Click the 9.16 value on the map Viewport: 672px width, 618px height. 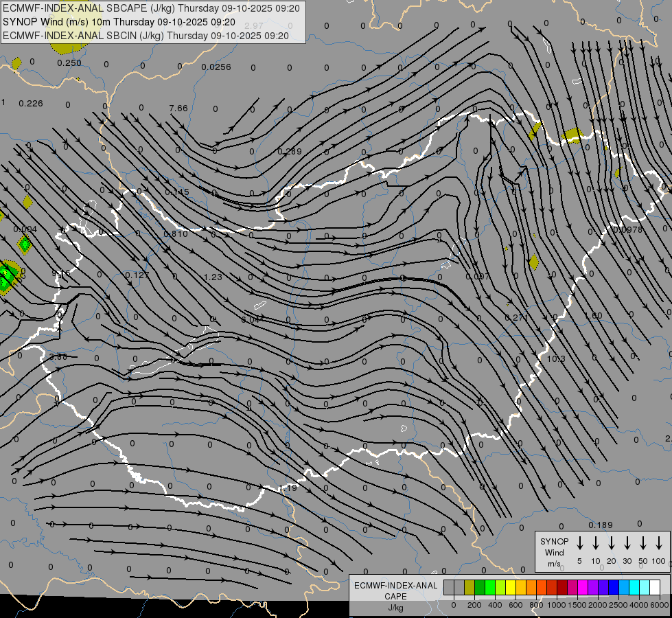(x=61, y=273)
